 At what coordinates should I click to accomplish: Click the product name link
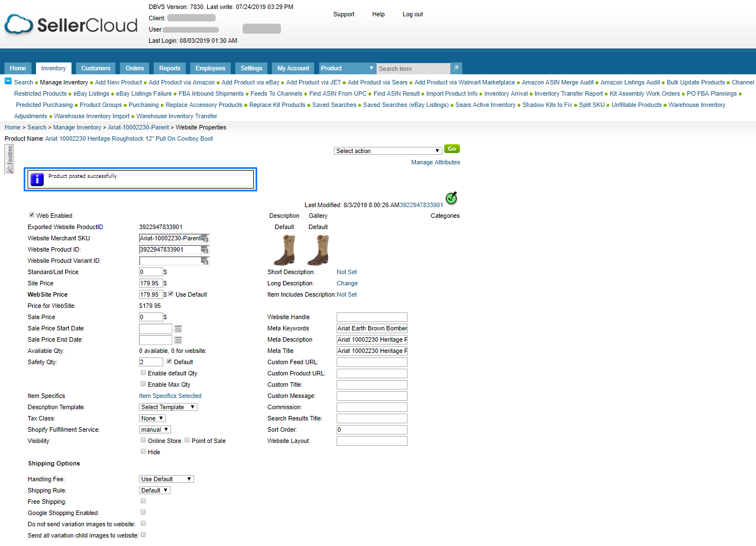pos(129,138)
